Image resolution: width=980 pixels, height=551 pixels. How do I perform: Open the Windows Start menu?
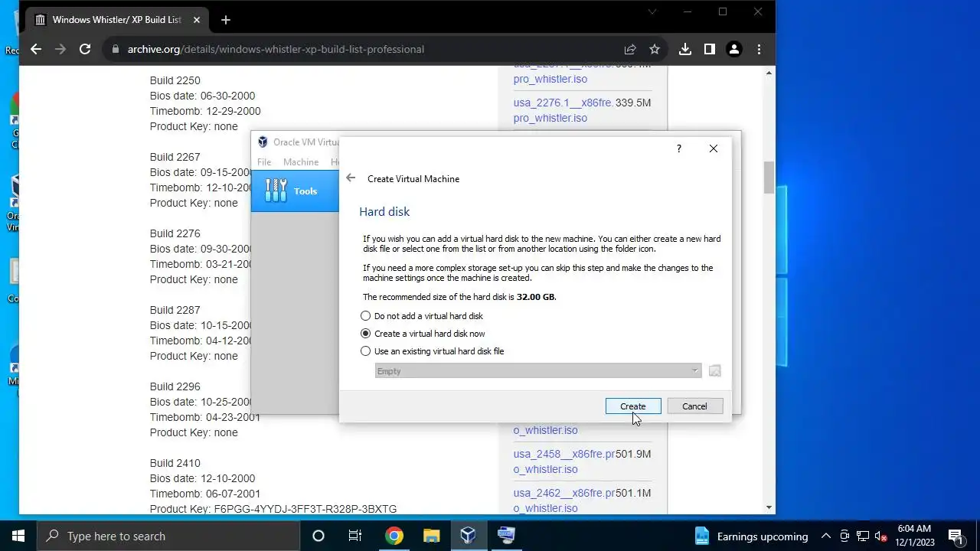[18, 536]
